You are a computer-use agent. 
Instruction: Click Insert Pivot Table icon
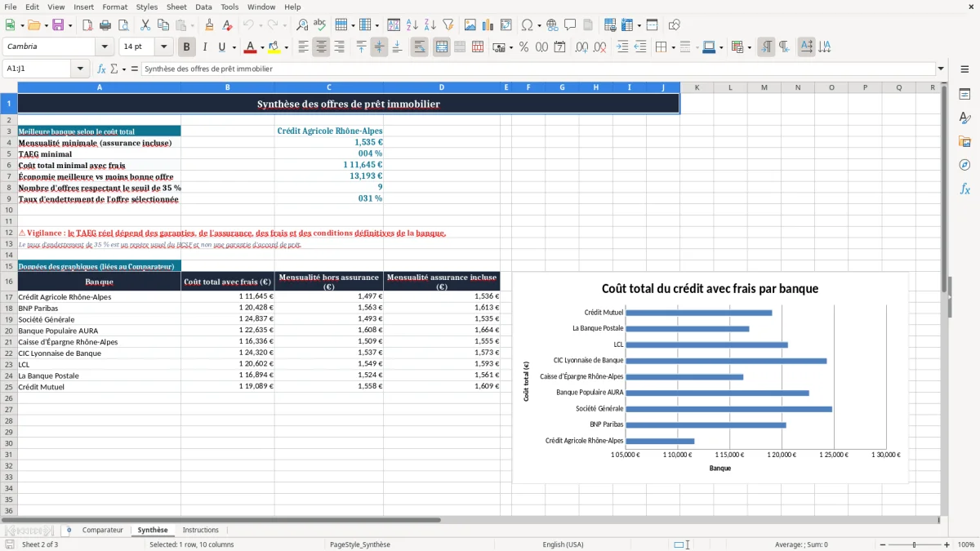coord(506,25)
